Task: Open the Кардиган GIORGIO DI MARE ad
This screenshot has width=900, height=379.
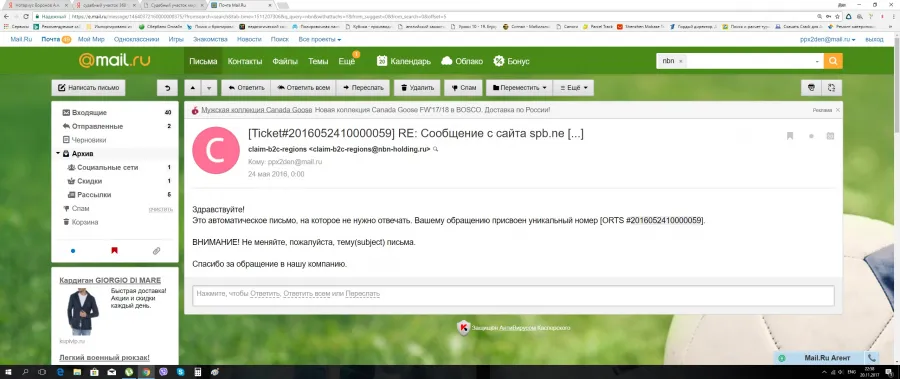Action: click(x=110, y=281)
